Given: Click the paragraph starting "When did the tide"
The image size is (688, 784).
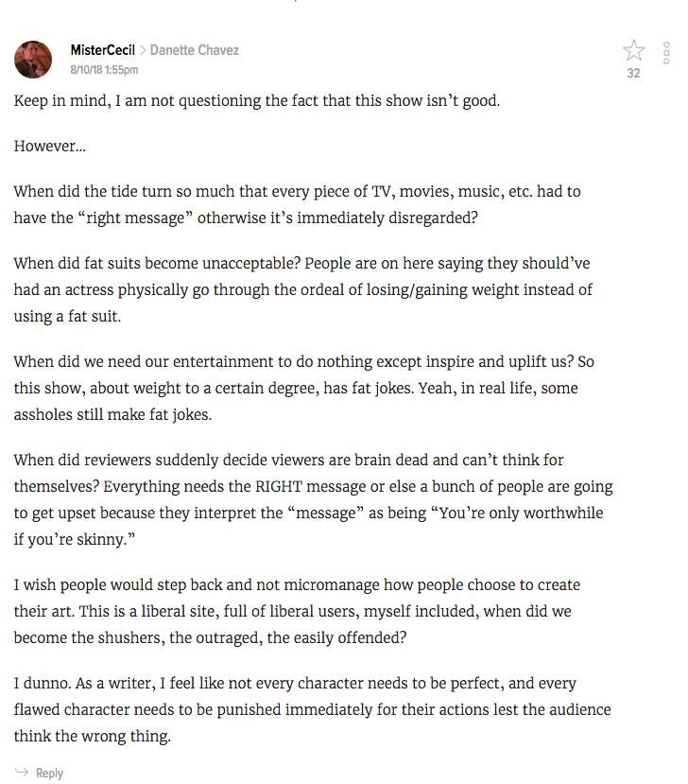Looking at the screenshot, I should (298, 204).
